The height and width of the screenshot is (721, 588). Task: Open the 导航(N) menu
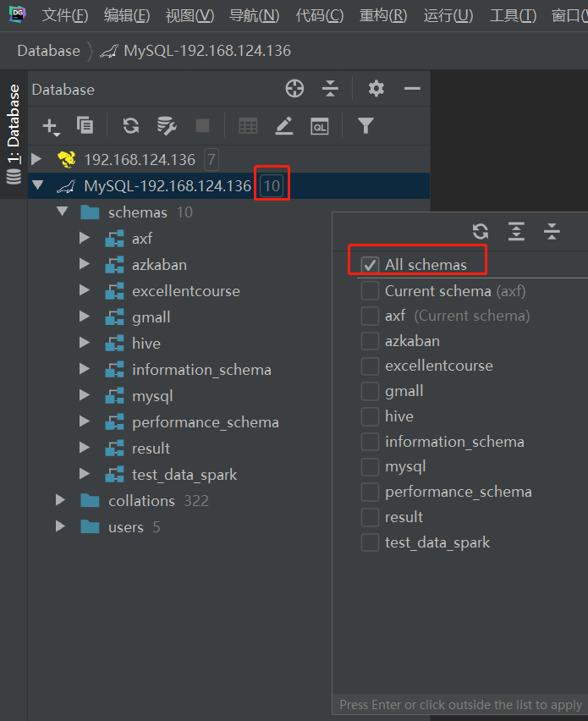click(254, 15)
